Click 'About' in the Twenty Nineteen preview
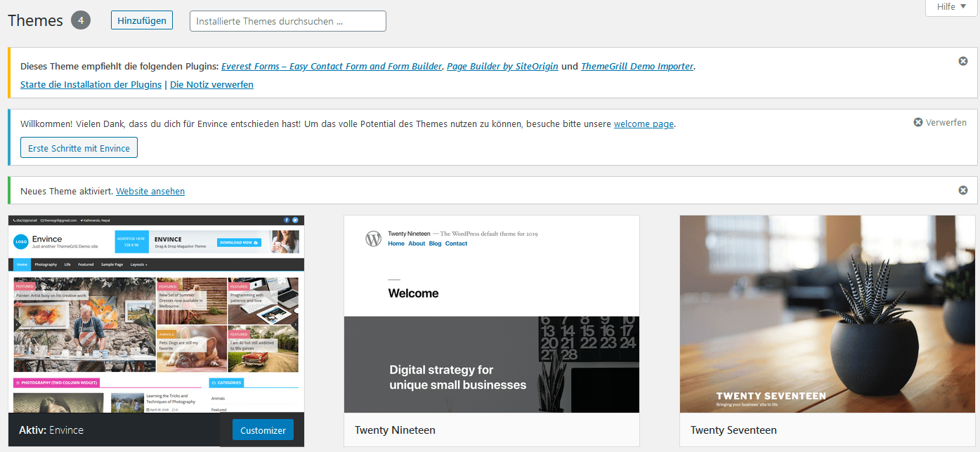The image size is (980, 452). point(417,244)
